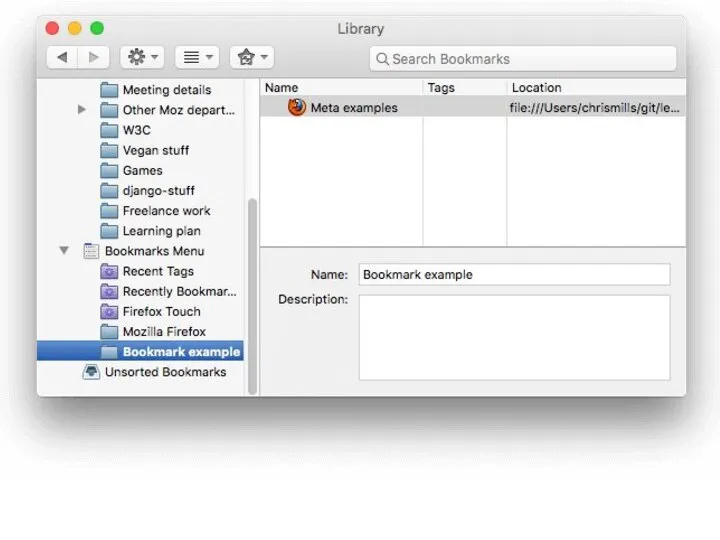
Task: Click the Bookmarks Menu icon
Action: [x=91, y=251]
